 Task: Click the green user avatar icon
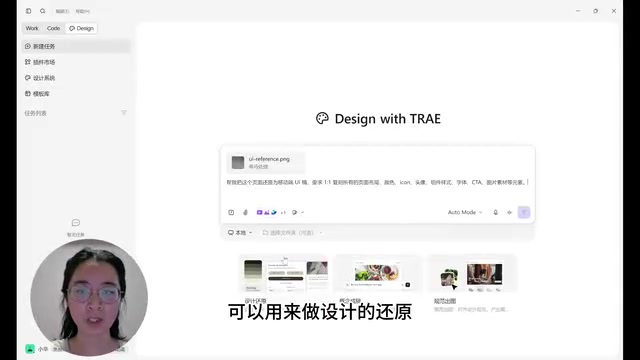[x=30, y=349]
